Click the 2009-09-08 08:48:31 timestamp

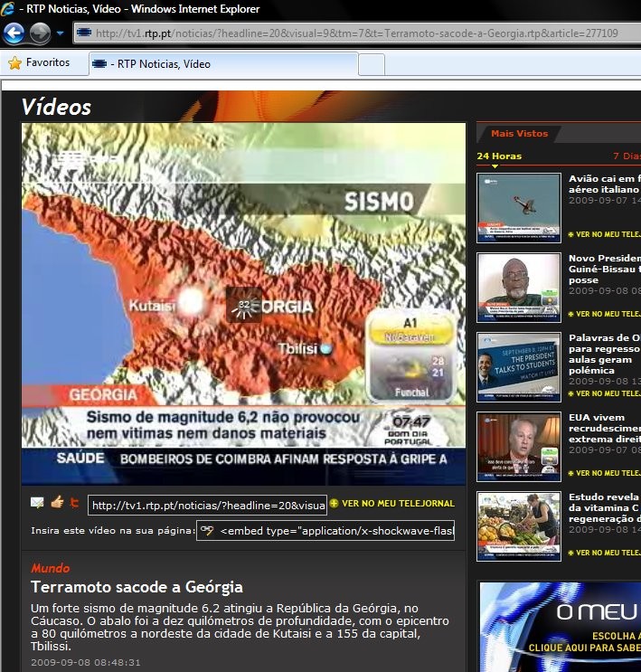(86, 663)
